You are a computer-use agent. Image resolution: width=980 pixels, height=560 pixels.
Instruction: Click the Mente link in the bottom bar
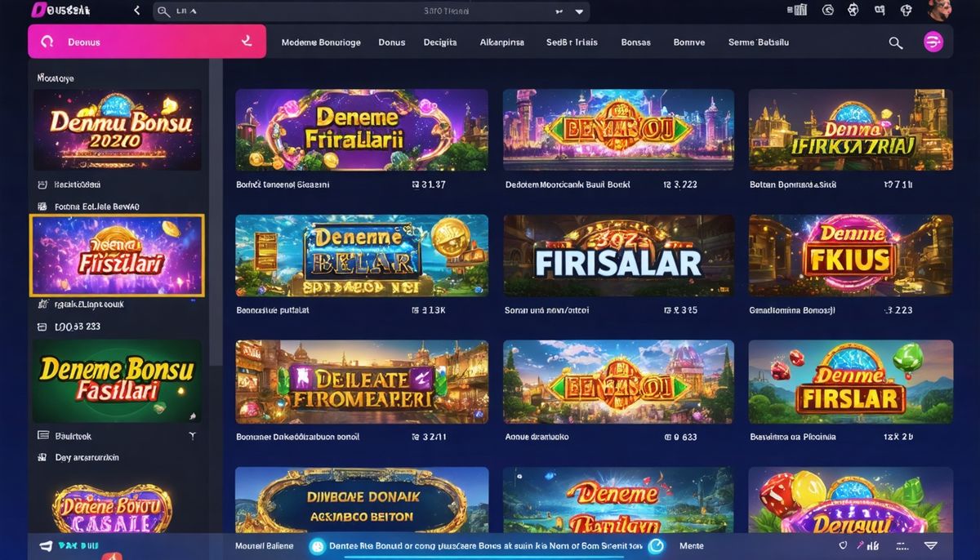click(x=692, y=546)
